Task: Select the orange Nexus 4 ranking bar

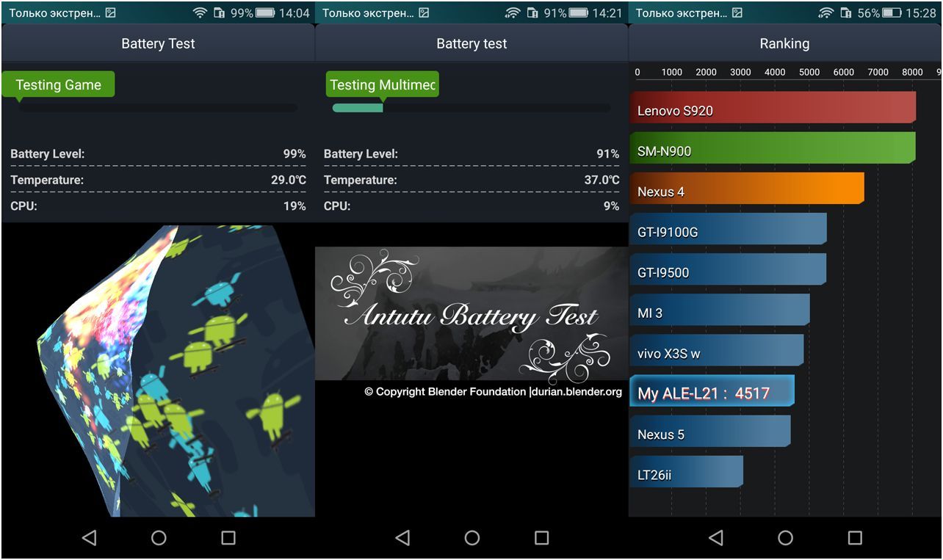Action: pyautogui.click(x=746, y=191)
